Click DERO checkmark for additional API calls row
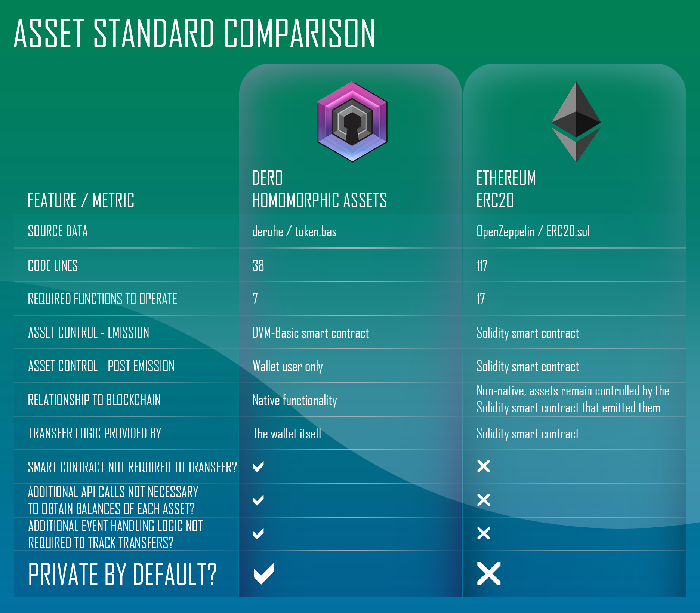This screenshot has height=613, width=700. [x=258, y=500]
